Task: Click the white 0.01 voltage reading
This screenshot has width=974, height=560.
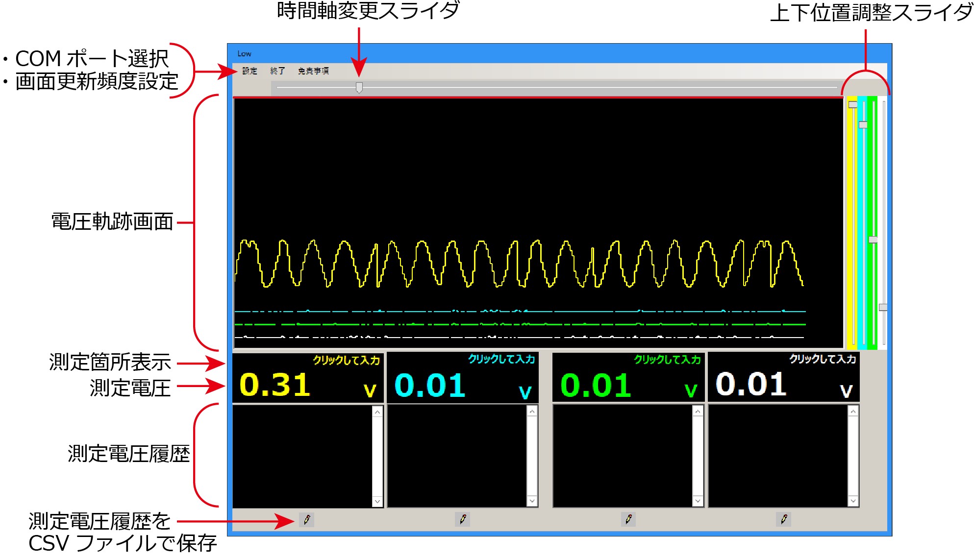Action: (x=751, y=384)
